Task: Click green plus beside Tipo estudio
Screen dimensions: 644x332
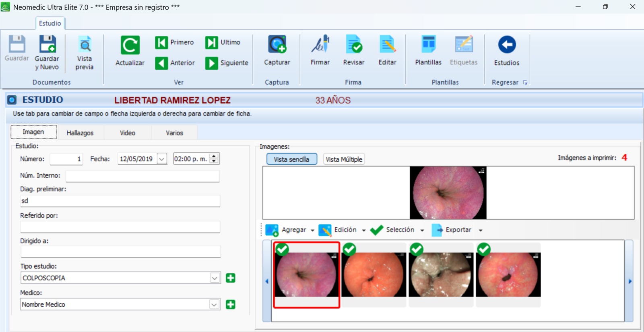Action: point(231,278)
